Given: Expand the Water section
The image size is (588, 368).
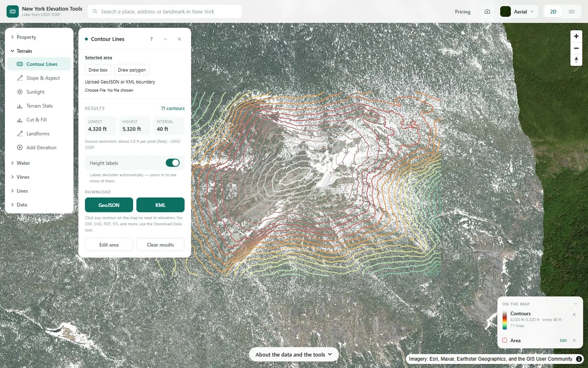Looking at the screenshot, I should pyautogui.click(x=39, y=163).
